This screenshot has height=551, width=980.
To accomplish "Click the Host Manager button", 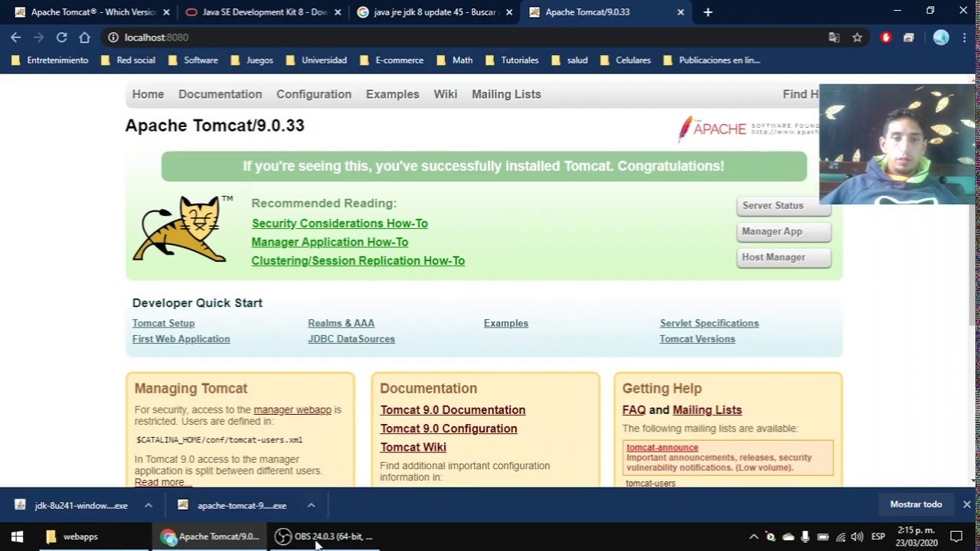I will (x=784, y=258).
